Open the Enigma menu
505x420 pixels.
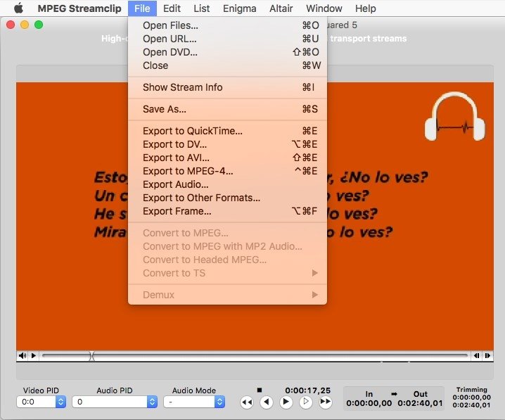(240, 8)
